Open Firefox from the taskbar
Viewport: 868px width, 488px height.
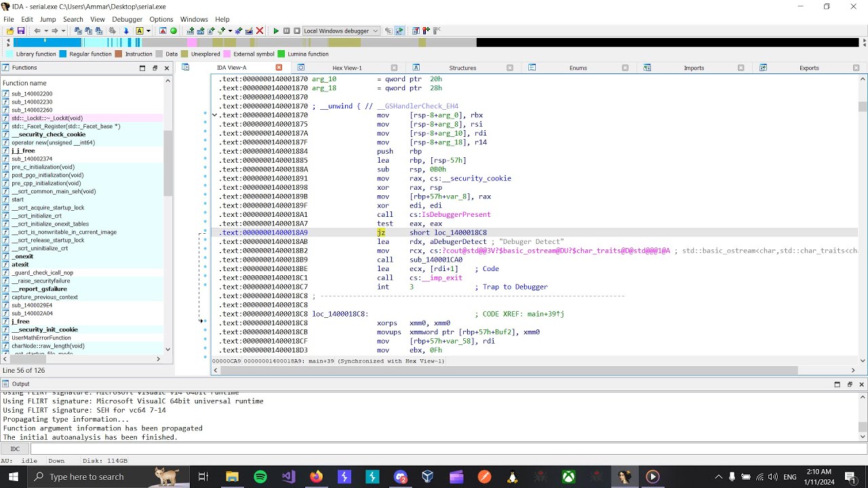pos(316,476)
